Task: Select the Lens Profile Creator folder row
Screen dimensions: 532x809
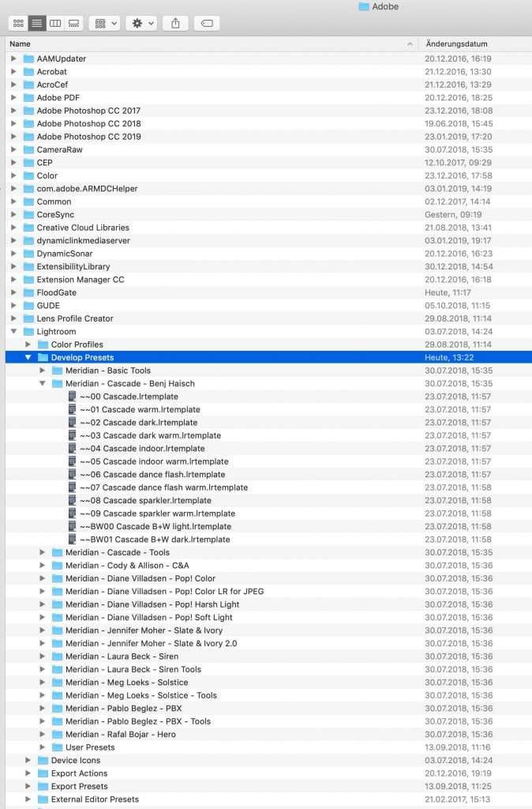Action: pos(268,319)
